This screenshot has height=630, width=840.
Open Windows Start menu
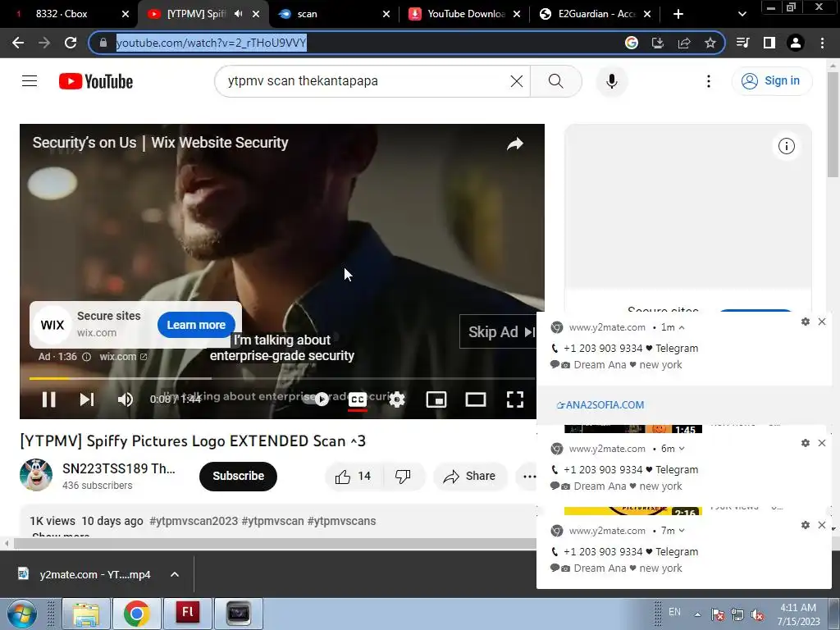point(21,614)
